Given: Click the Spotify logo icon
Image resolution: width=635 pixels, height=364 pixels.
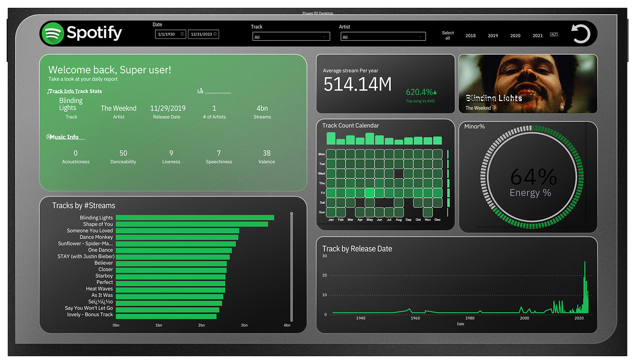Looking at the screenshot, I should pyautogui.click(x=53, y=33).
